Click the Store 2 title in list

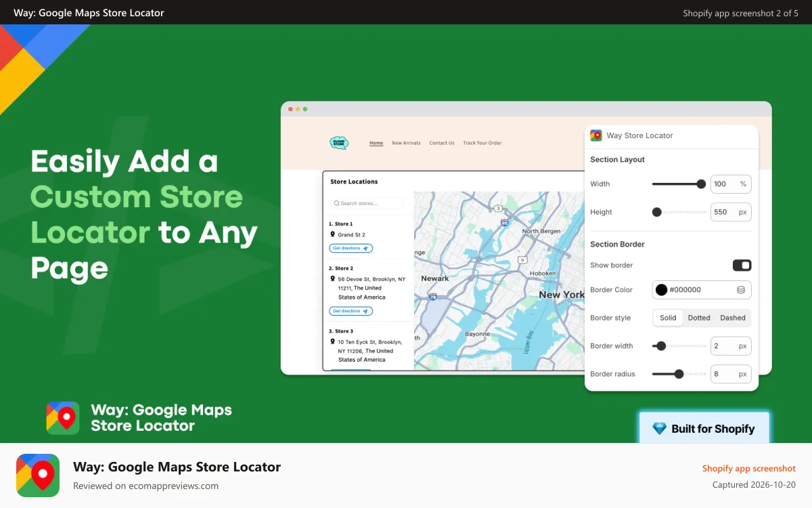[340, 268]
